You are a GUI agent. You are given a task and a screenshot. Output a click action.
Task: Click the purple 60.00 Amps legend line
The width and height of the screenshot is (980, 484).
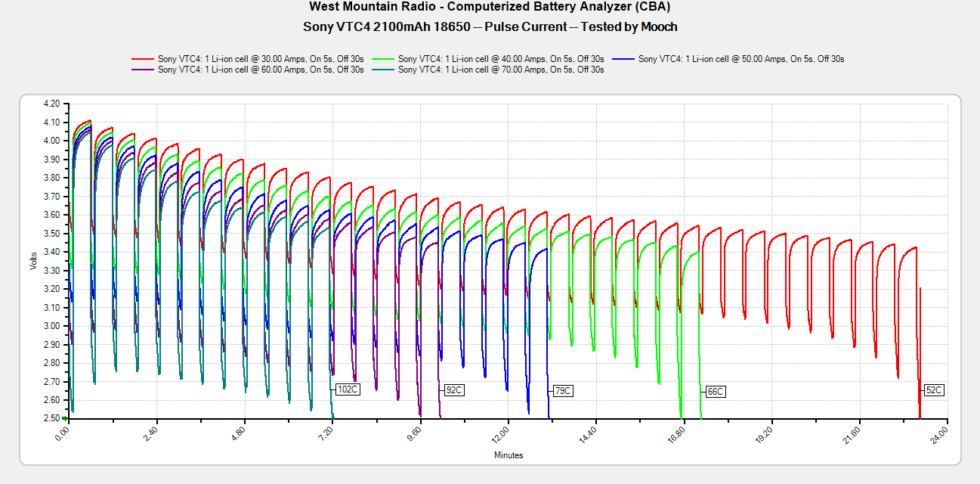point(142,70)
